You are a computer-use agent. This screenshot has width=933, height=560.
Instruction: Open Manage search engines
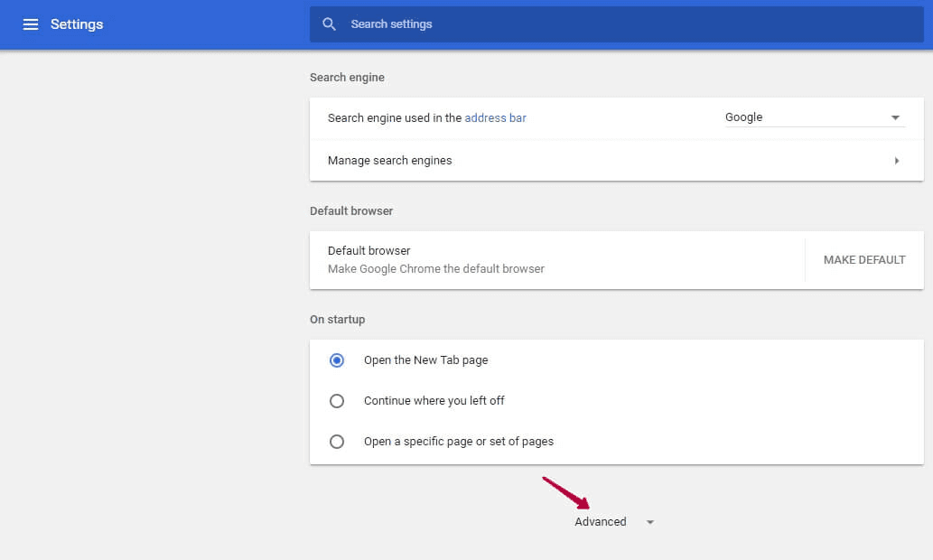tap(389, 160)
